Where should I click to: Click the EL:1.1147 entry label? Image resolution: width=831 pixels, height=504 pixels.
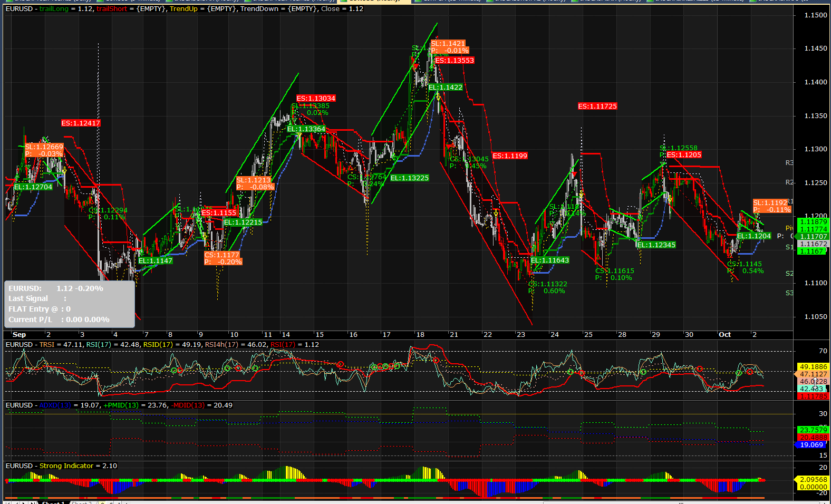pyautogui.click(x=156, y=260)
